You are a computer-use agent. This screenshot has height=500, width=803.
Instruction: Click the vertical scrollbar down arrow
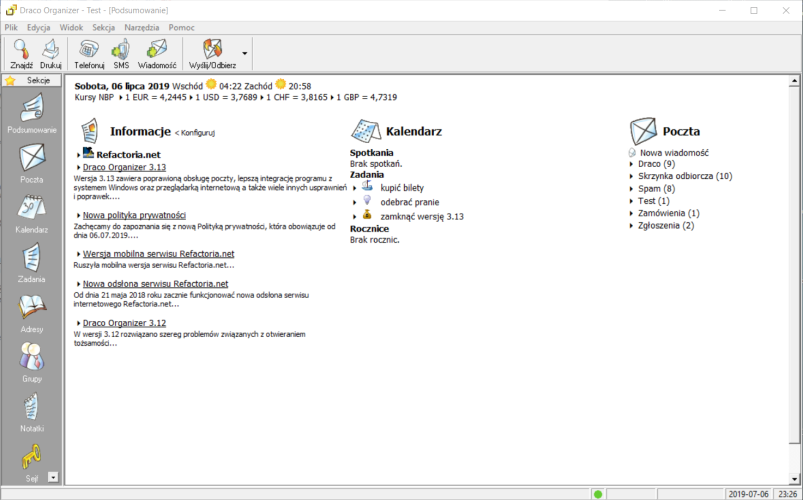point(794,480)
